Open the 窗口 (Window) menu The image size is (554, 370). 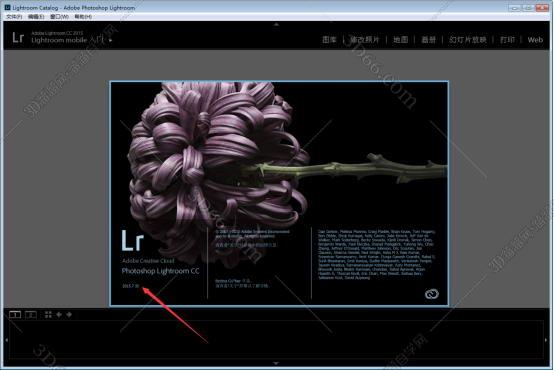point(59,17)
